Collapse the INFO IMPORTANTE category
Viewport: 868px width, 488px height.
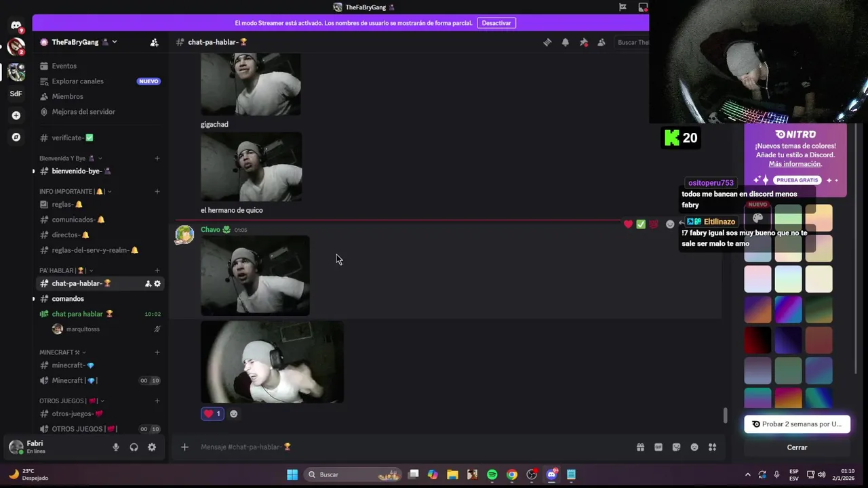pyautogui.click(x=75, y=191)
